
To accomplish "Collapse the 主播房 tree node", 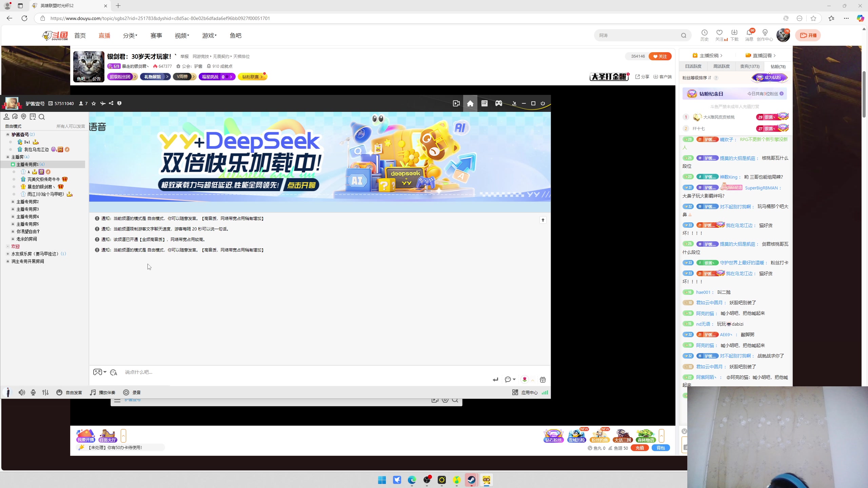I will (8, 157).
